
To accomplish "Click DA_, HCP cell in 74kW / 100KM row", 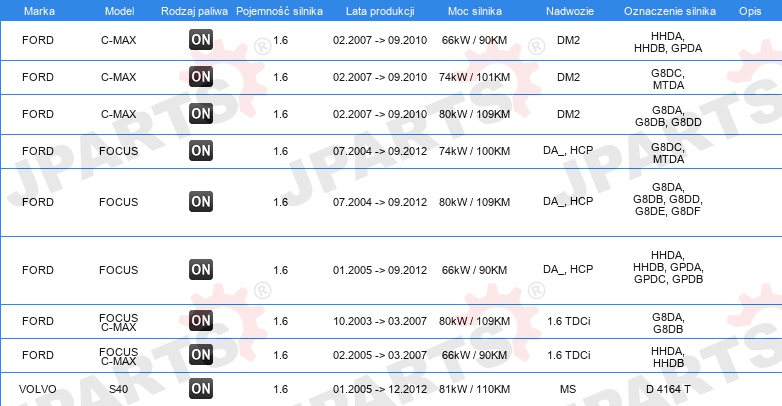I will 568,150.
